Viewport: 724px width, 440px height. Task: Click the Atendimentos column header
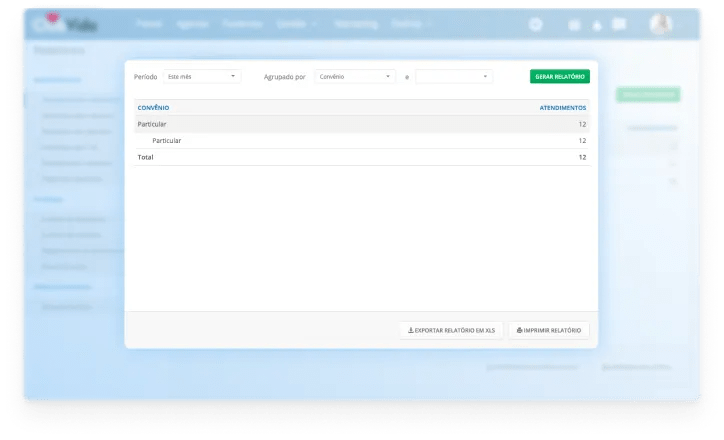coord(562,107)
